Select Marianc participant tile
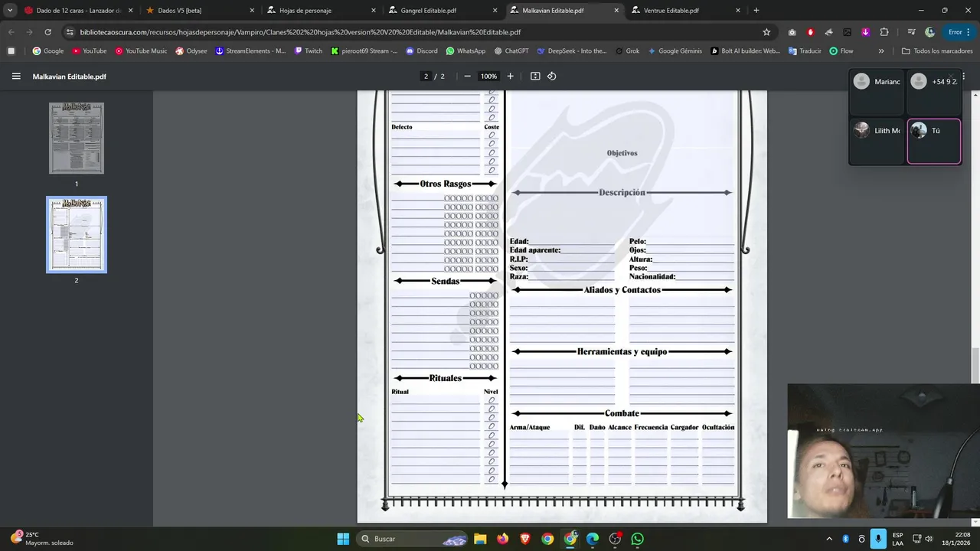This screenshot has width=980, height=551. [877, 93]
